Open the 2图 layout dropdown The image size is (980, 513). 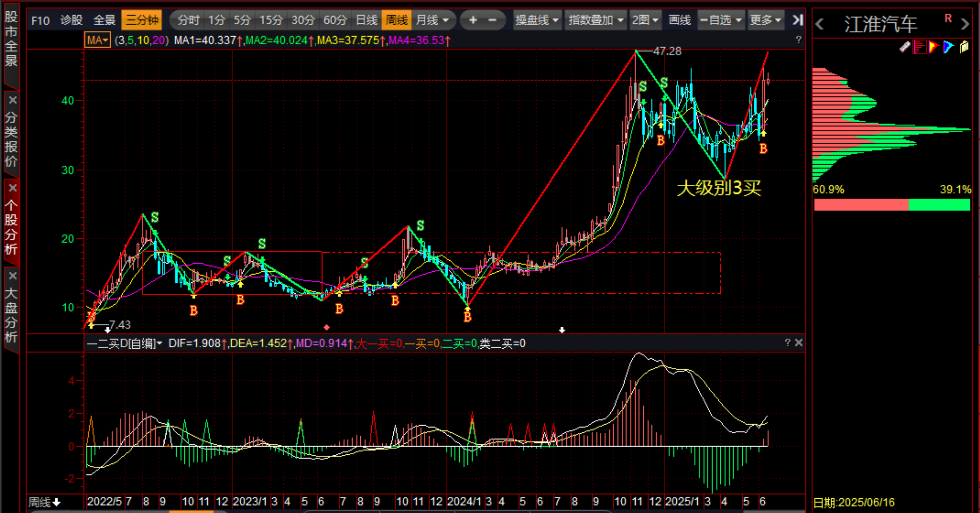645,20
